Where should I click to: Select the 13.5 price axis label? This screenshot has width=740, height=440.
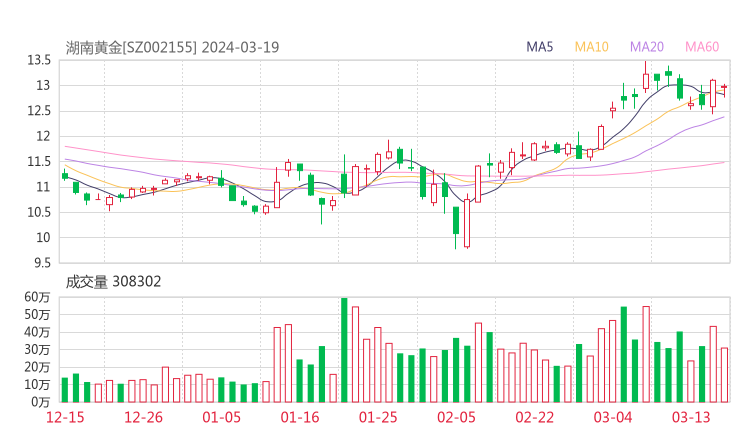(39, 60)
